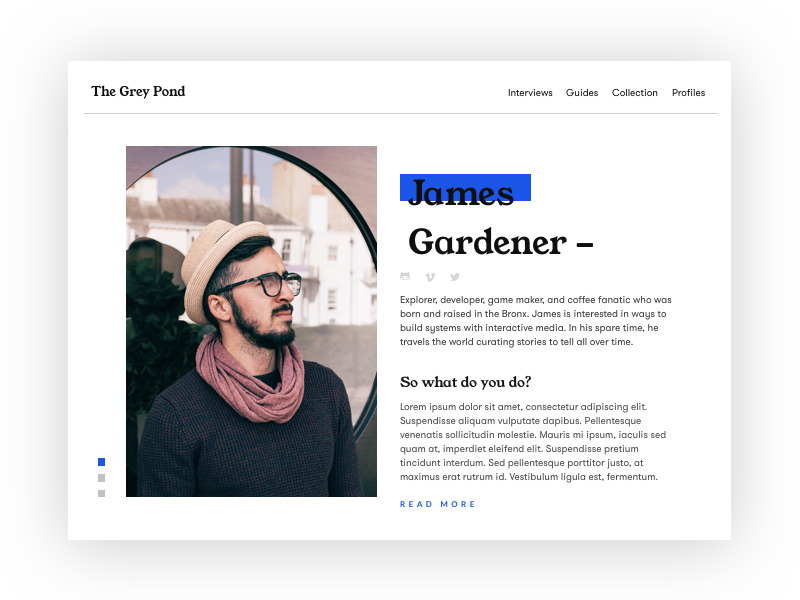The width and height of the screenshot is (800, 600).
Task: Open the portrait photo of James
Action: (252, 321)
